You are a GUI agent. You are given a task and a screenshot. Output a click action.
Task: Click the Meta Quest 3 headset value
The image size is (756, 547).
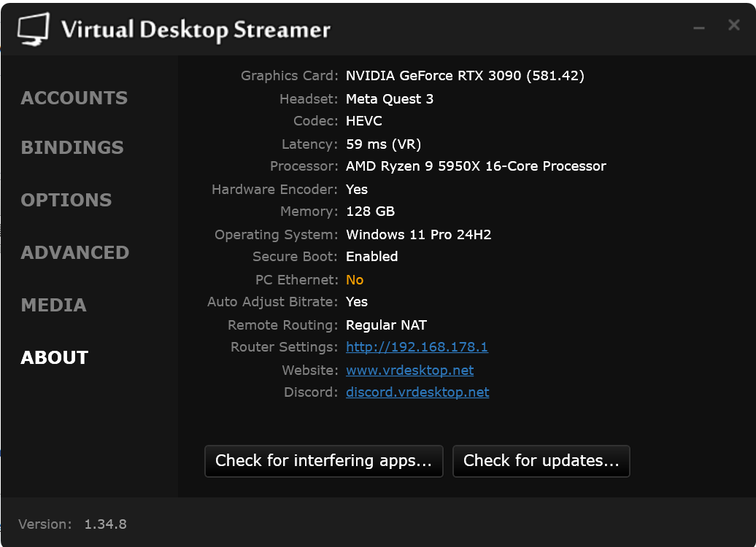click(x=390, y=98)
